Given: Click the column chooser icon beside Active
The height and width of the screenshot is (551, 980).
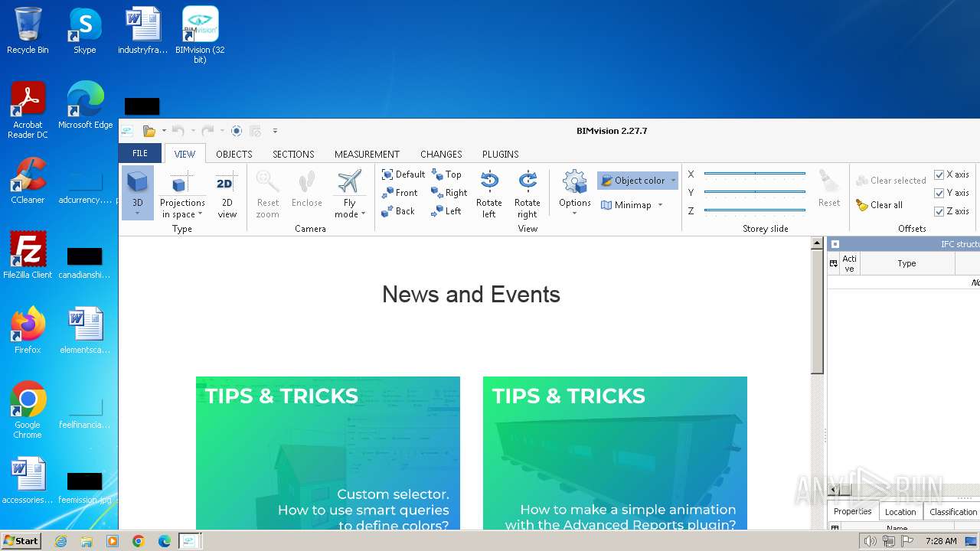Looking at the screenshot, I should [834, 263].
